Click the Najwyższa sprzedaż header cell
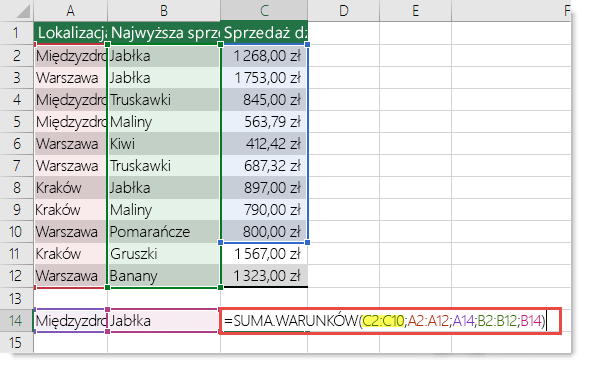This screenshot has height=368, width=598. coord(164,33)
